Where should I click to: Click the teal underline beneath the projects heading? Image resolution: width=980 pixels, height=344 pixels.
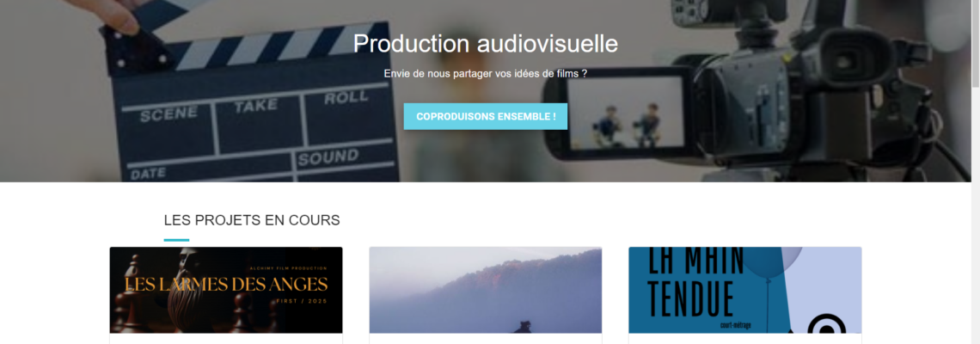[x=176, y=240]
